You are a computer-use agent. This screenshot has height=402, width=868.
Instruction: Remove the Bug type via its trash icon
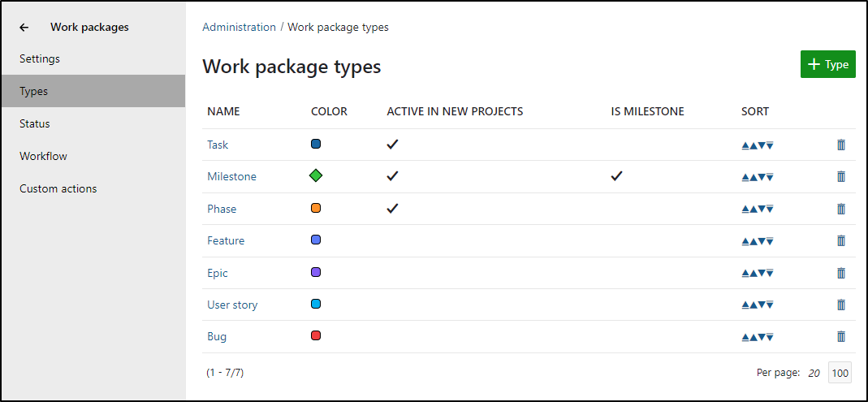pyautogui.click(x=841, y=337)
